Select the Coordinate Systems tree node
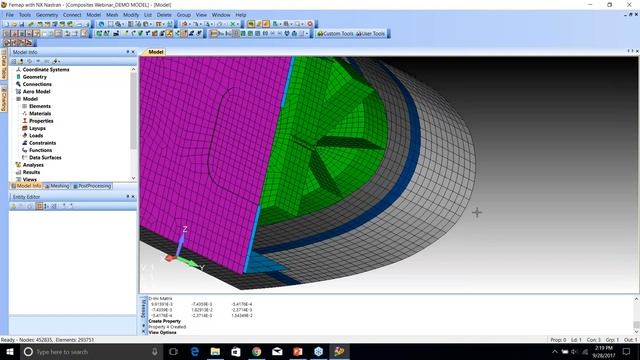This screenshot has width=640, height=360. point(46,70)
